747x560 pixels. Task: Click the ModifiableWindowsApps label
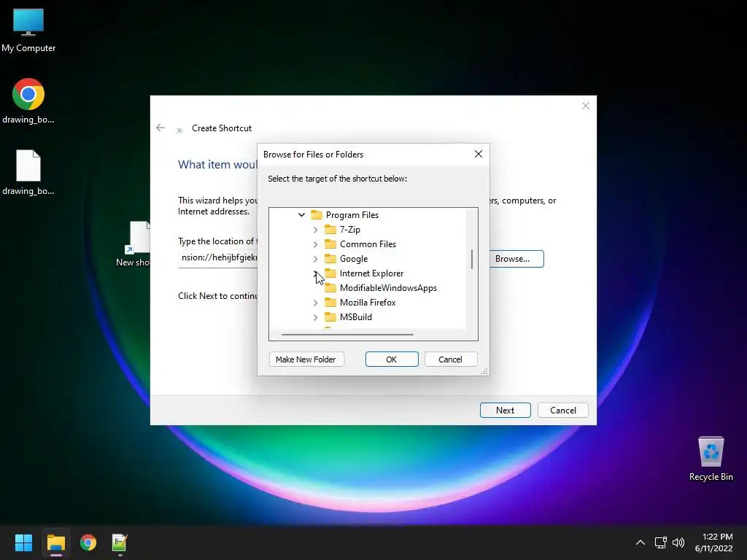point(388,288)
